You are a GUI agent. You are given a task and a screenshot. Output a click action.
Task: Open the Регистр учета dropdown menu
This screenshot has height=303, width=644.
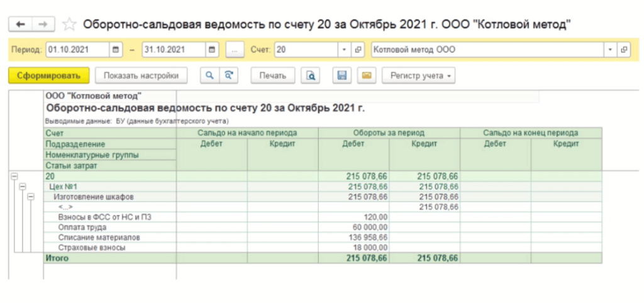click(x=421, y=76)
